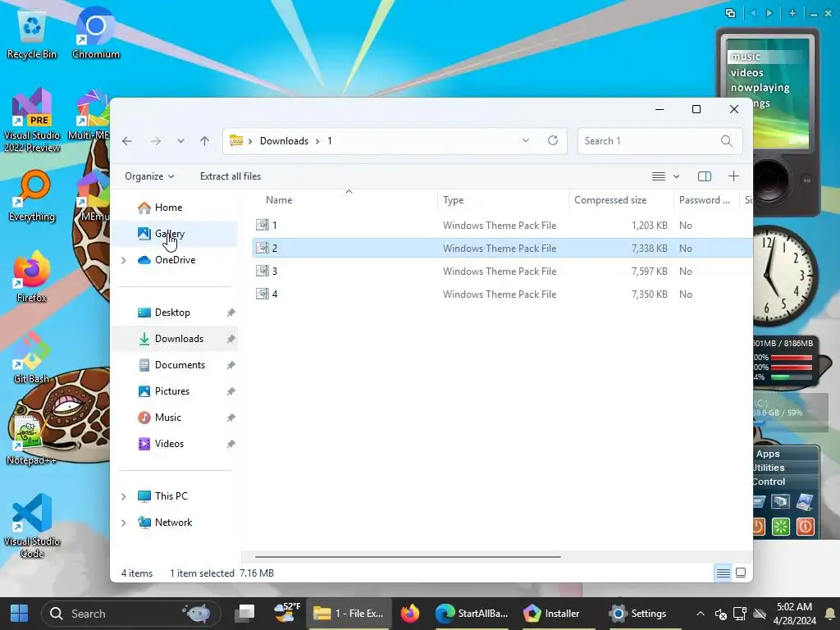This screenshot has width=840, height=630.
Task: Click the plus icon in command bar
Action: coord(733,176)
